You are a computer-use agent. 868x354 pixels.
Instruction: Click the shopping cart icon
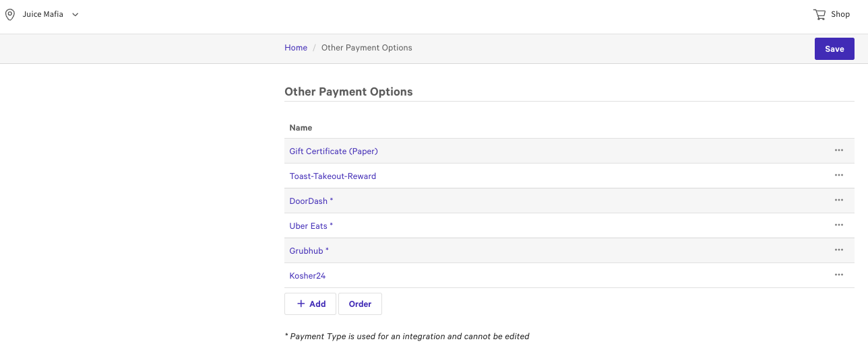tap(819, 14)
